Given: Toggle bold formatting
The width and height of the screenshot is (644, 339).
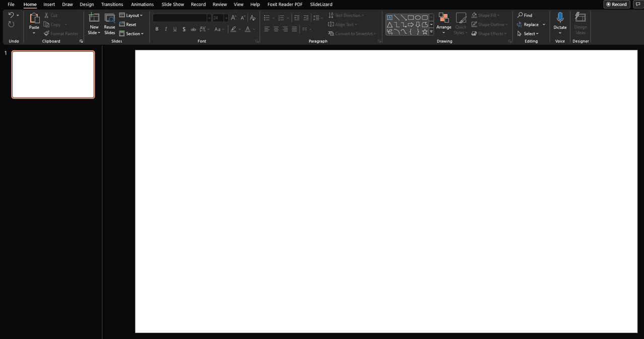Looking at the screenshot, I should coord(157,29).
